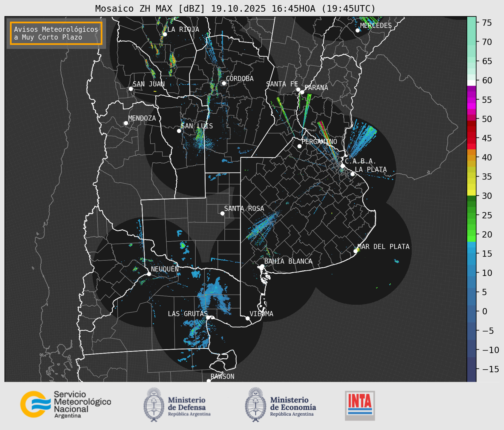The width and height of the screenshot is (504, 430).
Task: Select the Neuquén city marker dot
Action: tap(149, 274)
